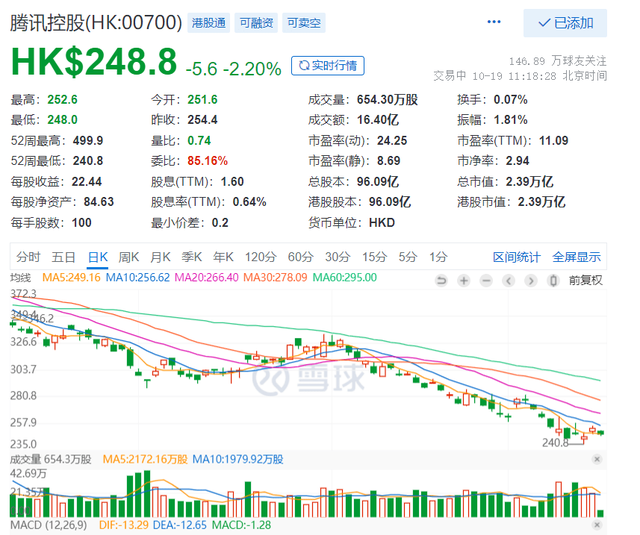640x535 pixels.
Task: Select the 日K chart tab
Action: (98, 257)
